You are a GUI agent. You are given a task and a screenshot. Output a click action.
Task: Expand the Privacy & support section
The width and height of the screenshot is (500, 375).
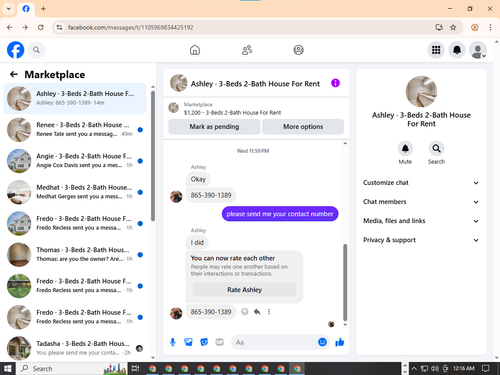(x=421, y=240)
